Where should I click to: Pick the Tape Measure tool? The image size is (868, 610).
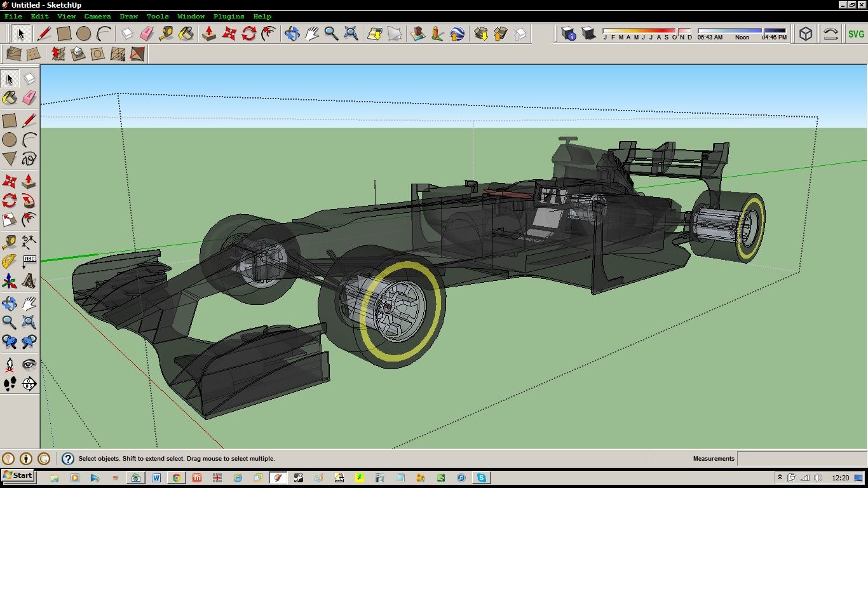tap(10, 241)
